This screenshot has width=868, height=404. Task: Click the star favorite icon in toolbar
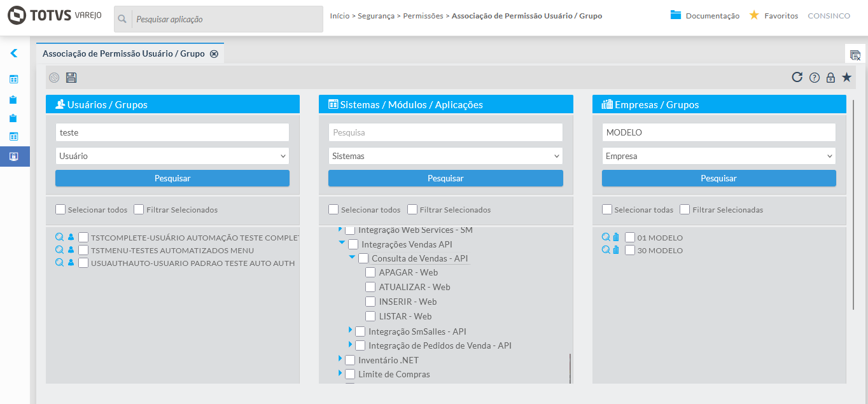846,78
